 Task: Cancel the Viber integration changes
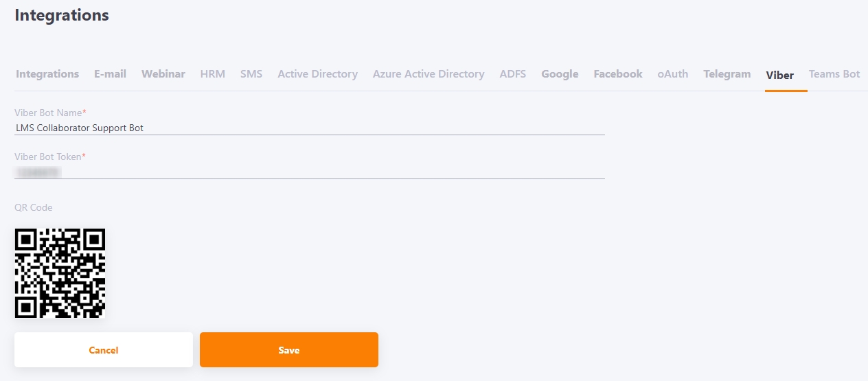pyautogui.click(x=104, y=350)
